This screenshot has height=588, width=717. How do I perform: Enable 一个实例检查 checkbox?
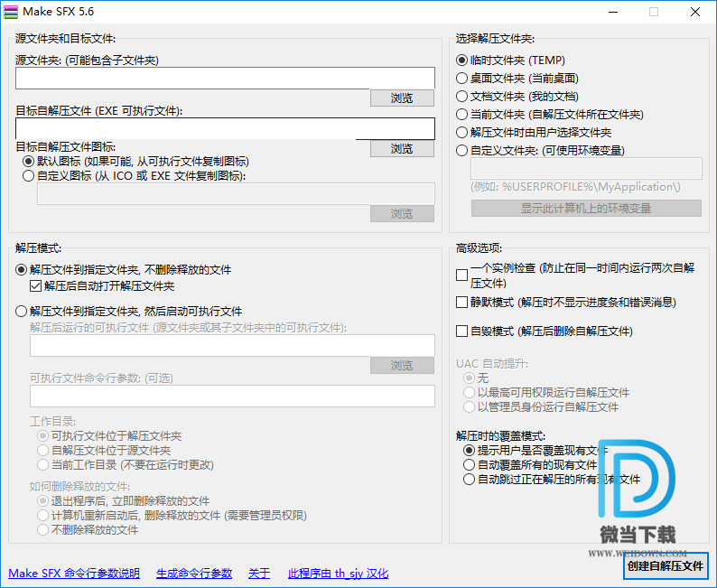pyautogui.click(x=461, y=275)
